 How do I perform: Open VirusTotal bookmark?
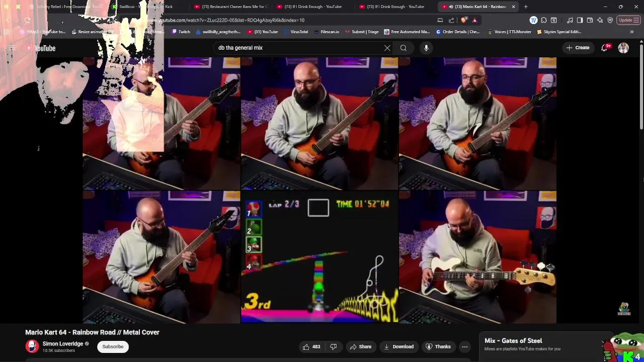tap(295, 32)
